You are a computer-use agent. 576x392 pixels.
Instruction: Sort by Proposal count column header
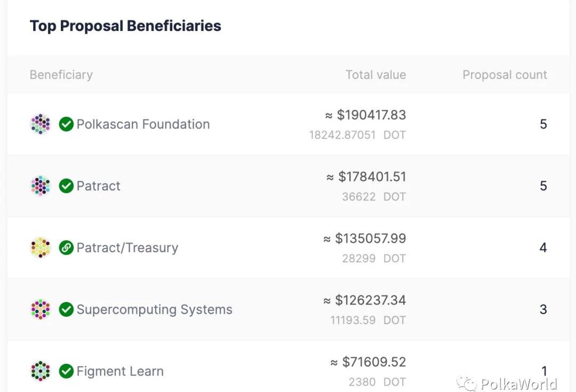coord(505,75)
